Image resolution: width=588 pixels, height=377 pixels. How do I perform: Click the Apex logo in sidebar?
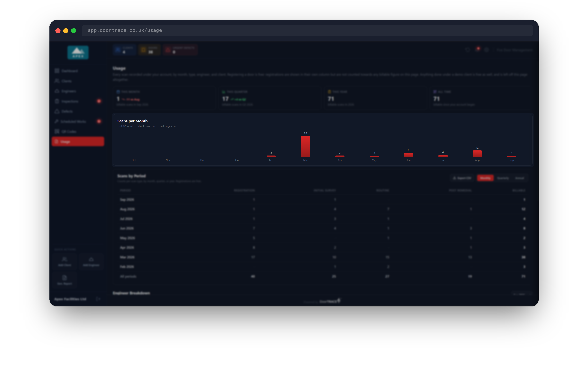[78, 52]
